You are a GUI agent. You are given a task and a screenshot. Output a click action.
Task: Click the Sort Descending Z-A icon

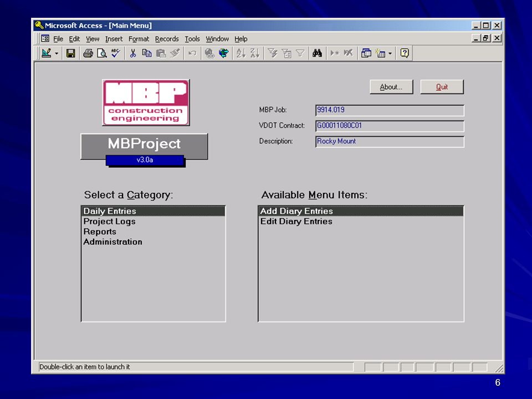coord(255,53)
